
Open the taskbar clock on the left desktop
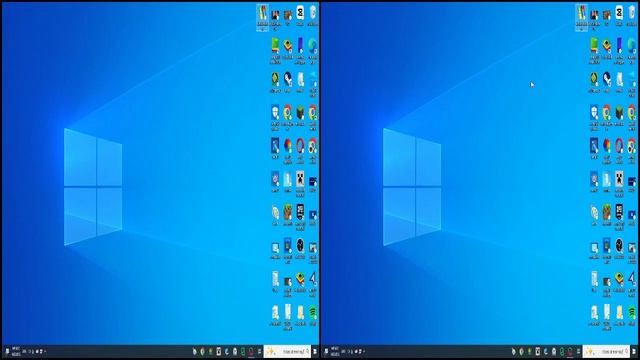tap(16, 351)
